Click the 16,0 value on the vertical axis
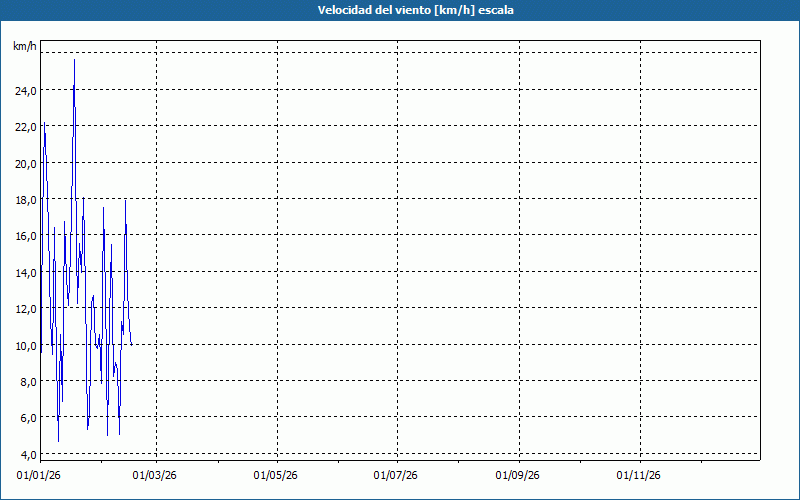The height and width of the screenshot is (500, 800). coord(26,236)
